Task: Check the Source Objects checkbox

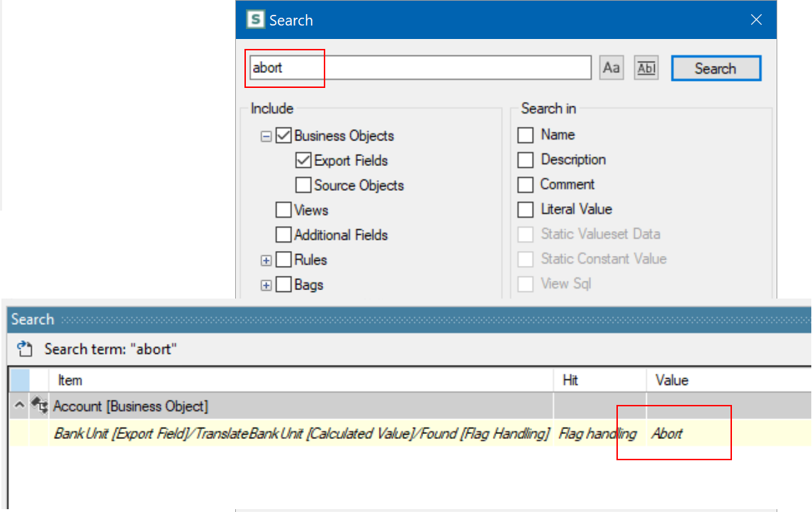Action: click(x=303, y=185)
